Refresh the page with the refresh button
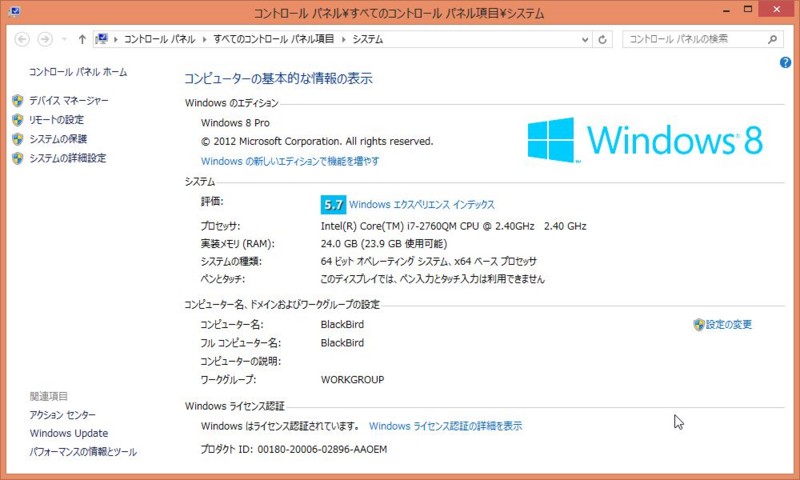 [603, 39]
